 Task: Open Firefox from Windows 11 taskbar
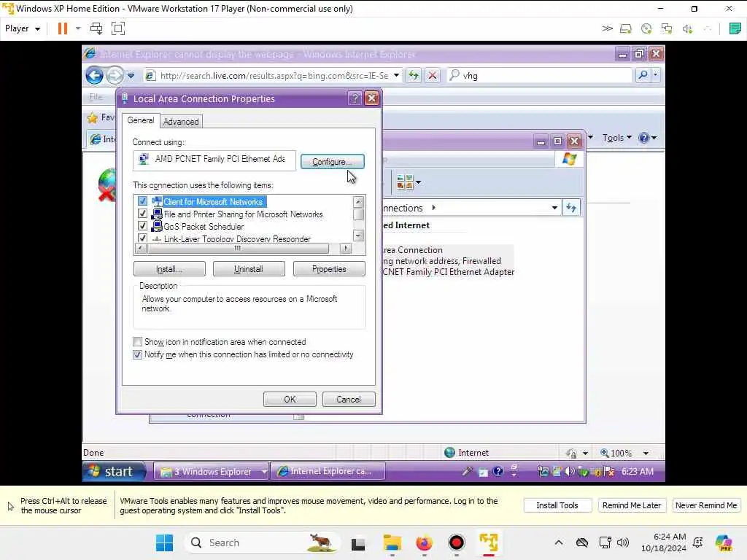(424, 542)
